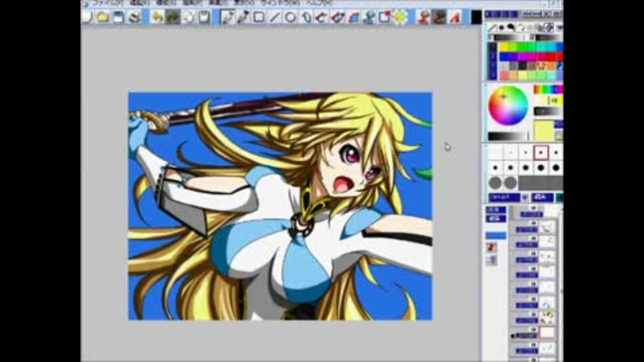This screenshot has width=644, height=362.
Task: Click the blue stamp icon in toolbar
Action: tap(369, 17)
